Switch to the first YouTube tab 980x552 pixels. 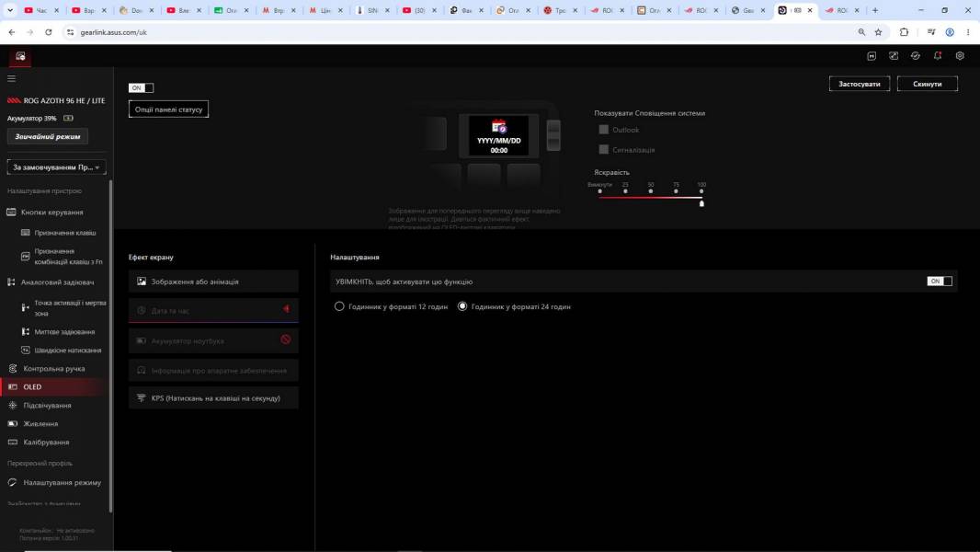(41, 10)
